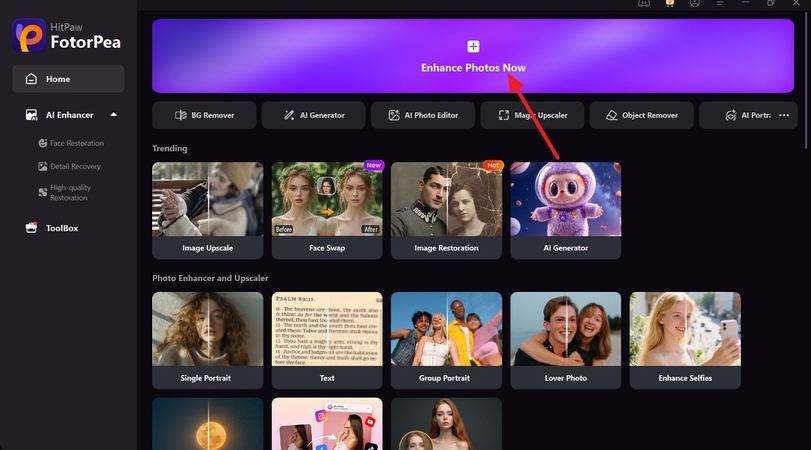Click the Object Remover eraser icon

click(612, 115)
